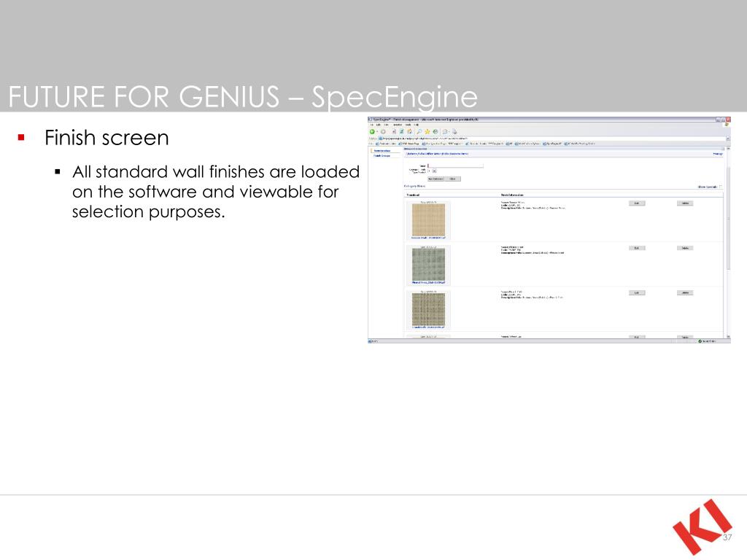This screenshot has width=747, height=560.
Task: Click Delete for the gray-green fabric finish
Action: tap(685, 248)
